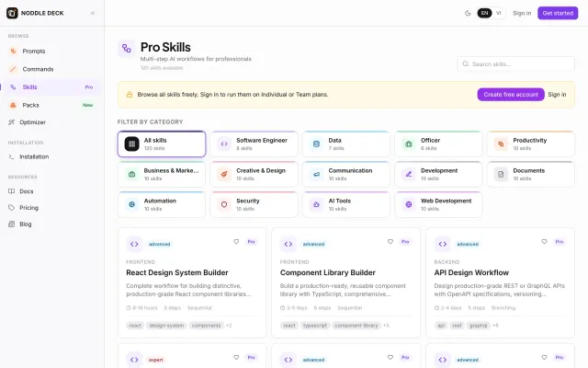Screen dimensions: 588x368
Task: Click the Create free account button
Action: 511,95
